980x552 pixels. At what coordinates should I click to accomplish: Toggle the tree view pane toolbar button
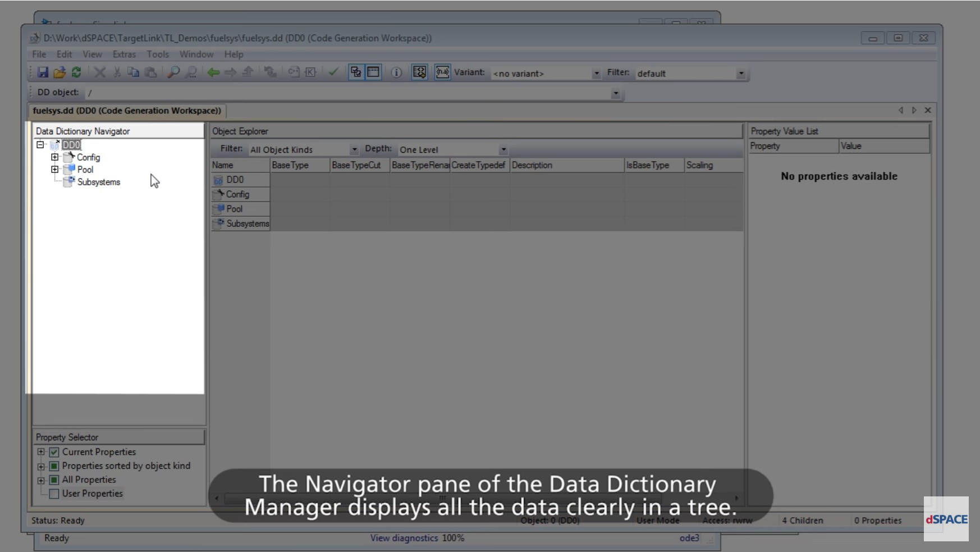tap(356, 72)
